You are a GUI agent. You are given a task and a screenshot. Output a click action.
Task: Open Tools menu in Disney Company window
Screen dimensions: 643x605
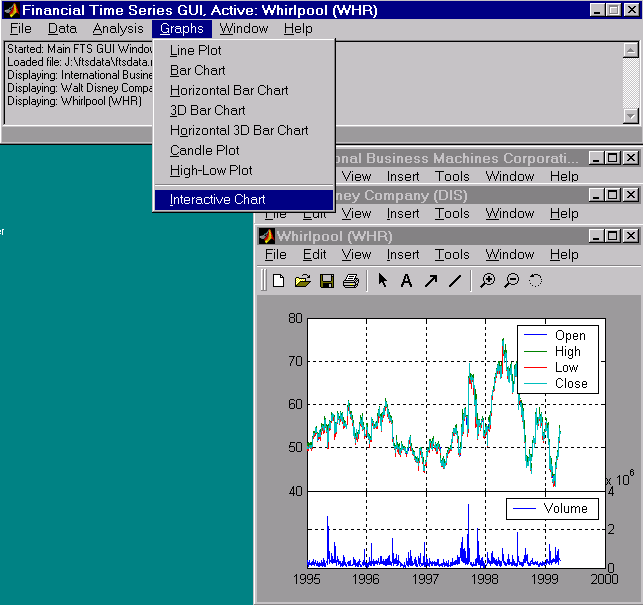[452, 214]
